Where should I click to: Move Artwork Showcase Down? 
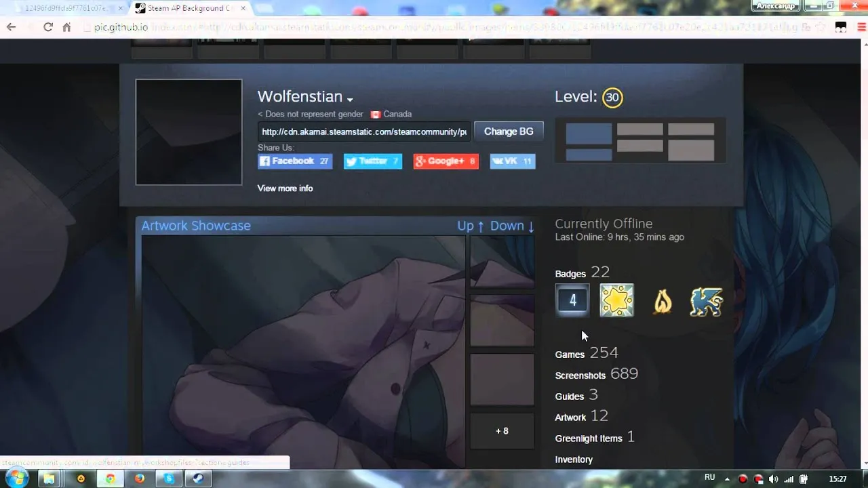512,226
